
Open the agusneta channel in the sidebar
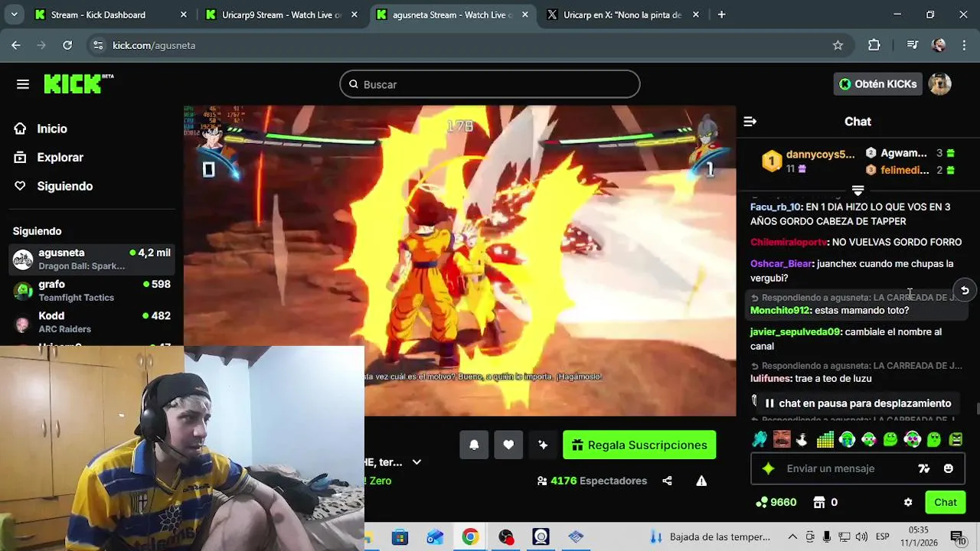point(92,259)
